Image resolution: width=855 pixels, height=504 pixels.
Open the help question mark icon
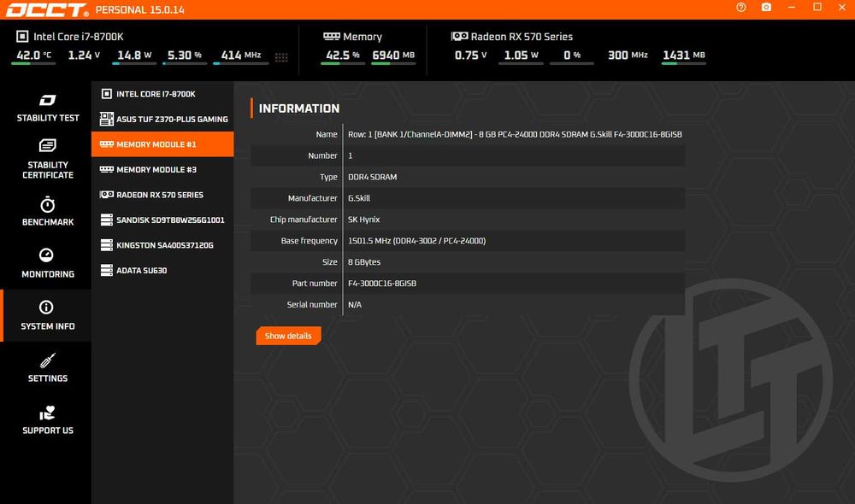741,7
